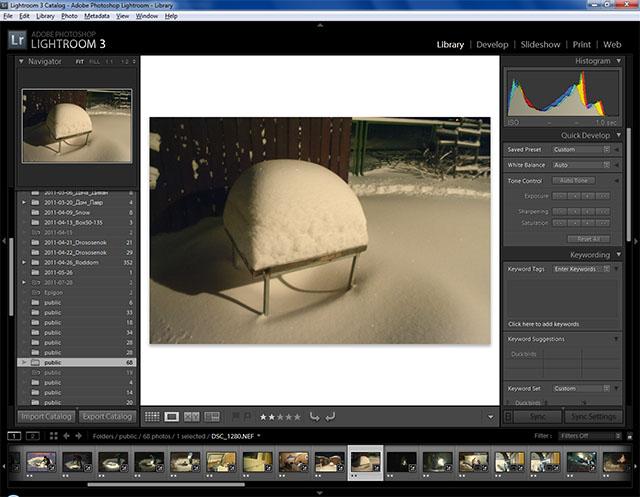
Task: Set Navigator zoom to FILL
Action: tap(94, 62)
